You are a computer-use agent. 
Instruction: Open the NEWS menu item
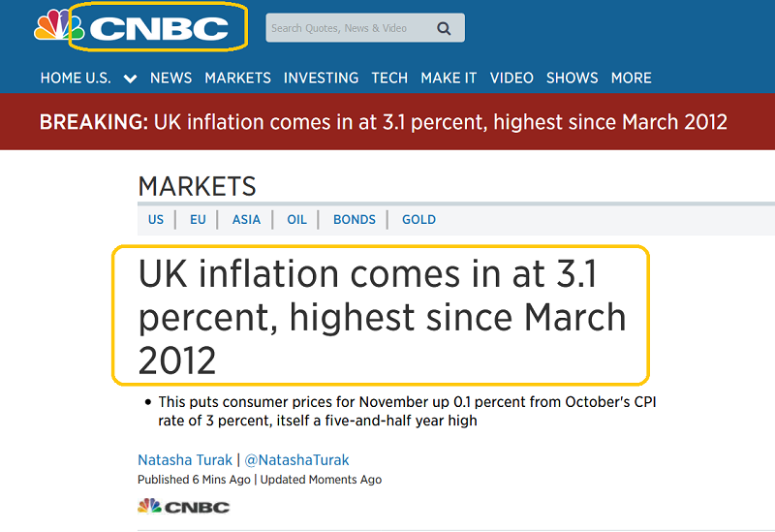pyautogui.click(x=170, y=78)
